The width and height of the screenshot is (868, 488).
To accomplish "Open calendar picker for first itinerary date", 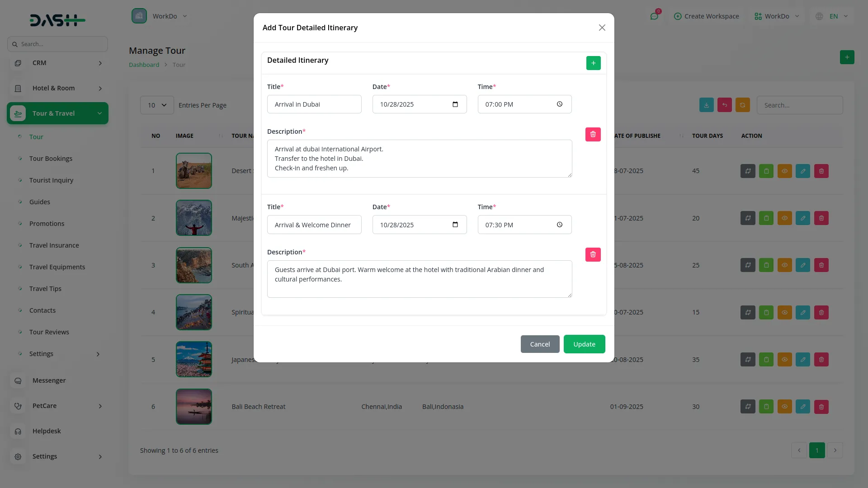I will pyautogui.click(x=455, y=104).
